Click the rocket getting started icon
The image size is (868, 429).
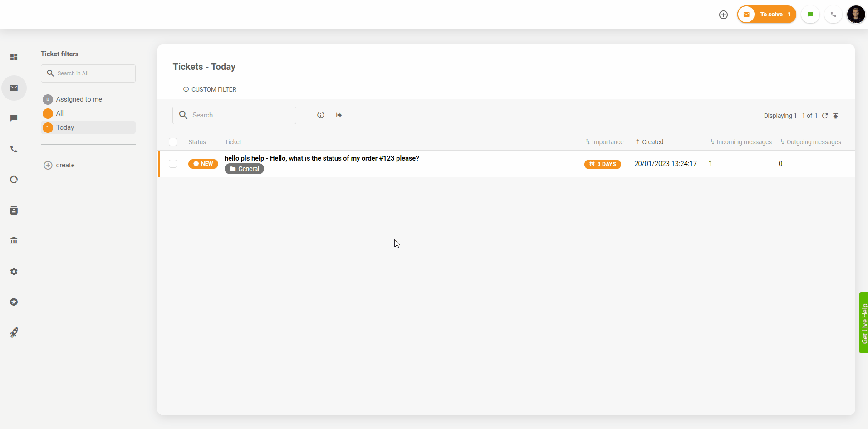coord(14,333)
